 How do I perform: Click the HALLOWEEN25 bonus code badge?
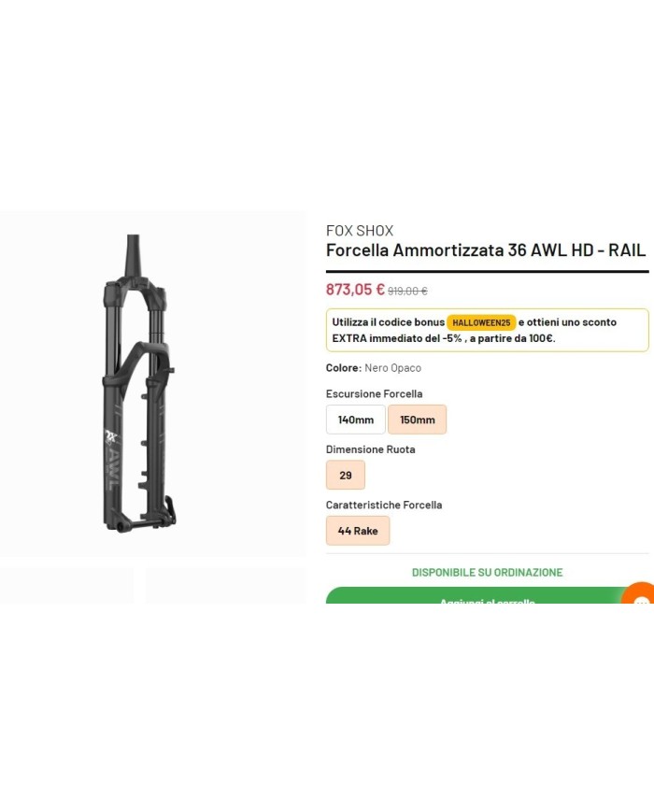tap(481, 322)
